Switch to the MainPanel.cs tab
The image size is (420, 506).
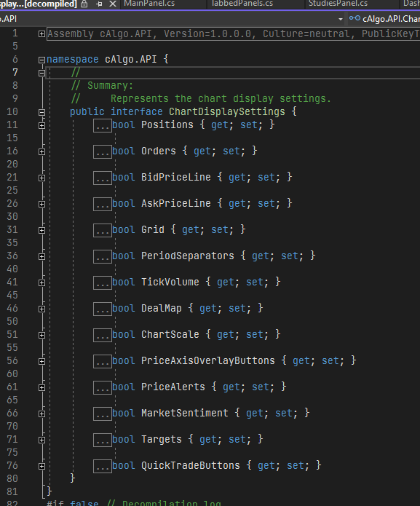149,4
